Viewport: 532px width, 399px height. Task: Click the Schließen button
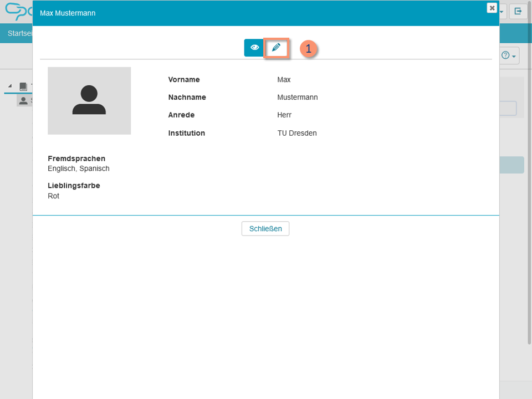pos(265,228)
